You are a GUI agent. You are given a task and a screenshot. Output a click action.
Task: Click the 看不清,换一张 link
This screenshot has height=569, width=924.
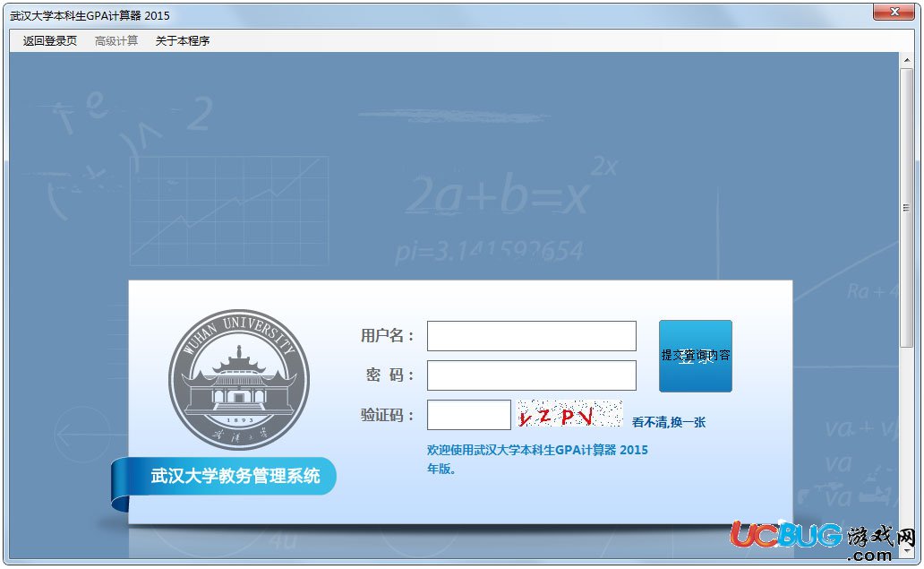point(668,422)
